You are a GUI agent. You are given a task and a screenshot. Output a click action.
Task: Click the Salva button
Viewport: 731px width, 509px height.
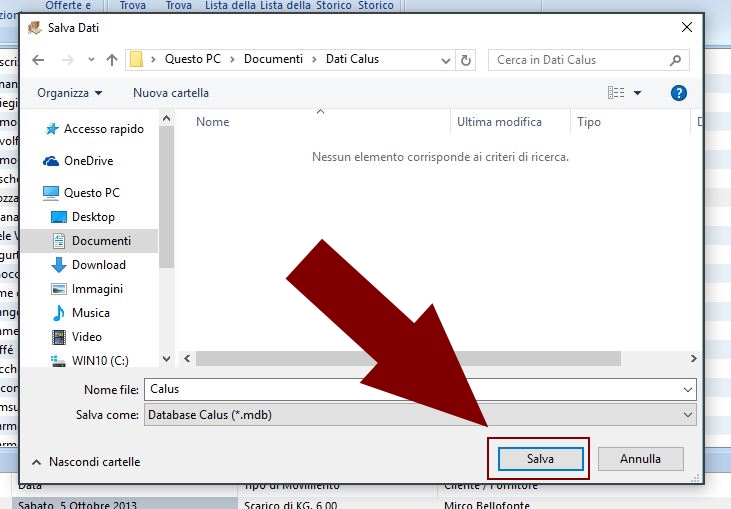pos(540,459)
